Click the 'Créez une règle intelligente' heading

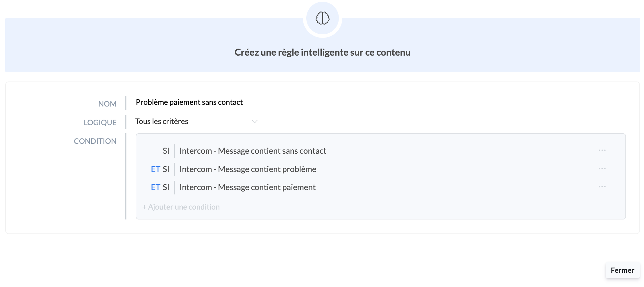coord(322,52)
